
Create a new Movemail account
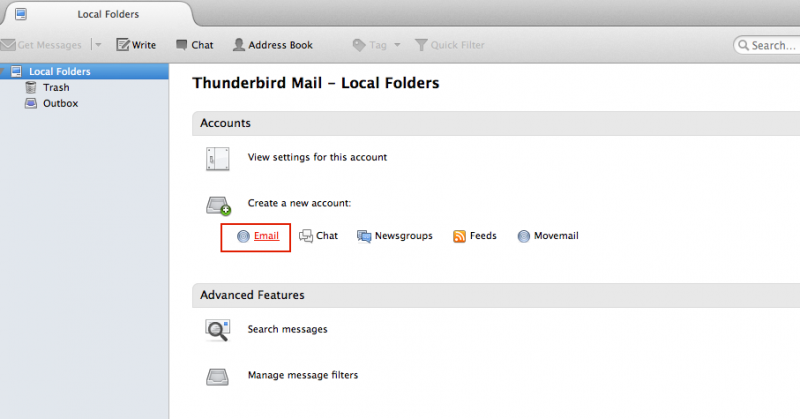pos(556,236)
